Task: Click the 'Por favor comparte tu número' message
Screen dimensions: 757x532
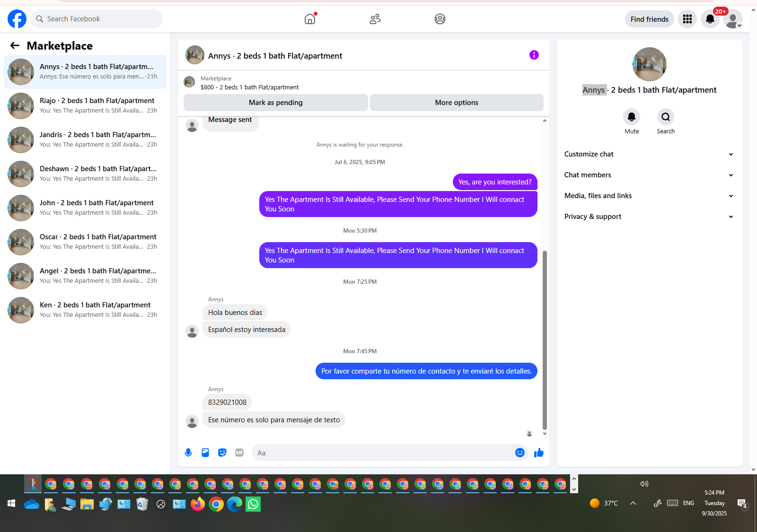Action: tap(426, 371)
